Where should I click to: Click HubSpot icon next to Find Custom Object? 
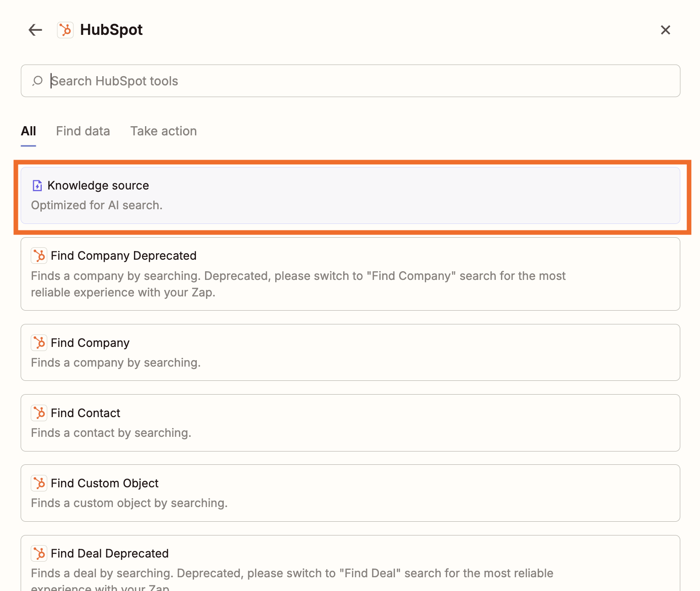pos(39,483)
